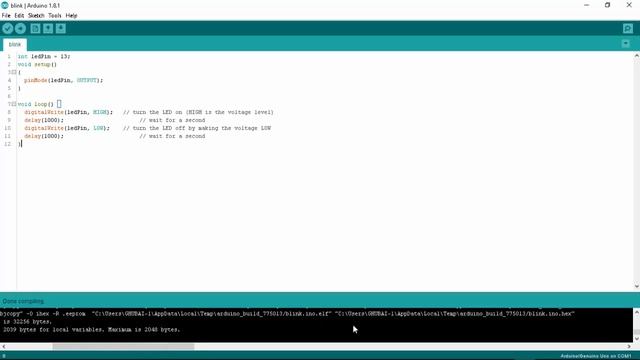This screenshot has height=360, width=640.
Task: Collapse the setup function fold marker
Action: click(14, 72)
